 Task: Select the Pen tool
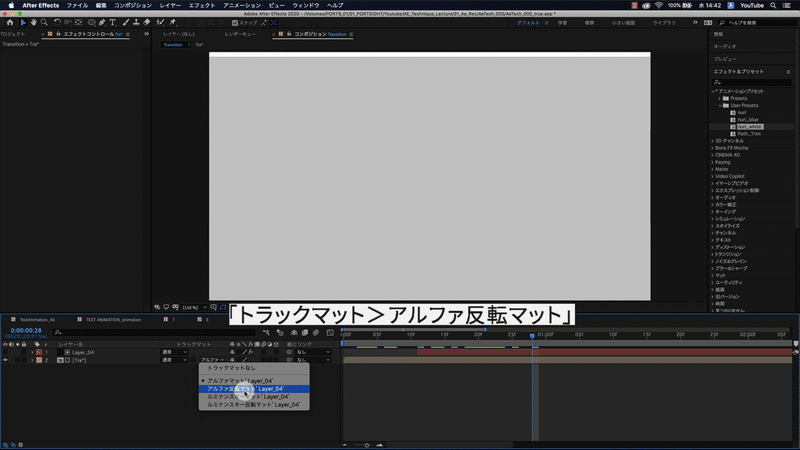click(x=102, y=22)
